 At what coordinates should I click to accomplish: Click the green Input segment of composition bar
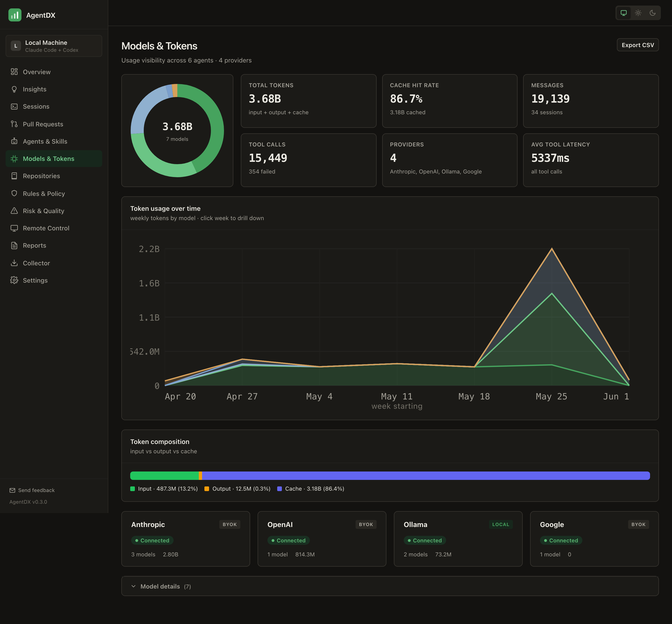pyautogui.click(x=164, y=475)
